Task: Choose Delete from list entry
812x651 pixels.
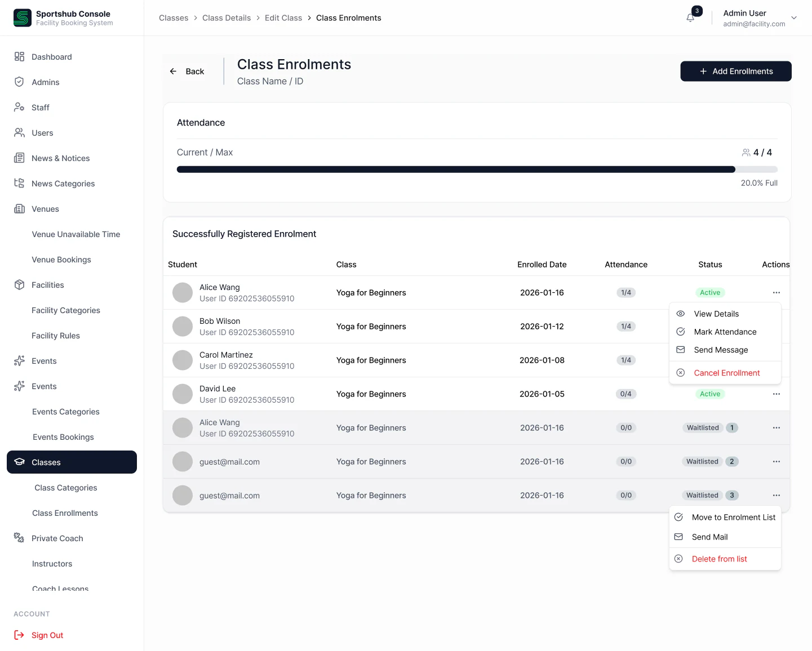Action: pyautogui.click(x=725, y=559)
